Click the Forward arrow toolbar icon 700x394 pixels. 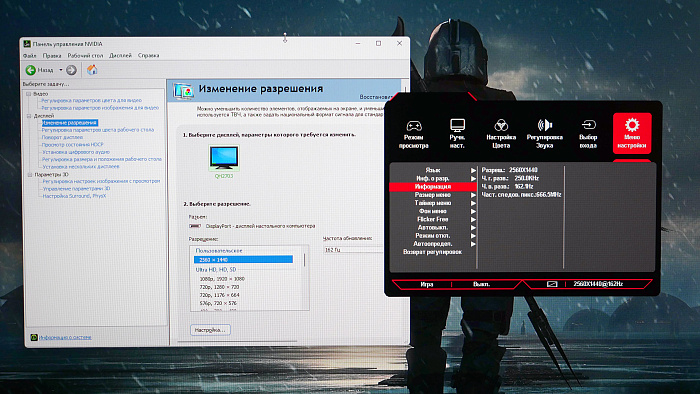point(71,70)
